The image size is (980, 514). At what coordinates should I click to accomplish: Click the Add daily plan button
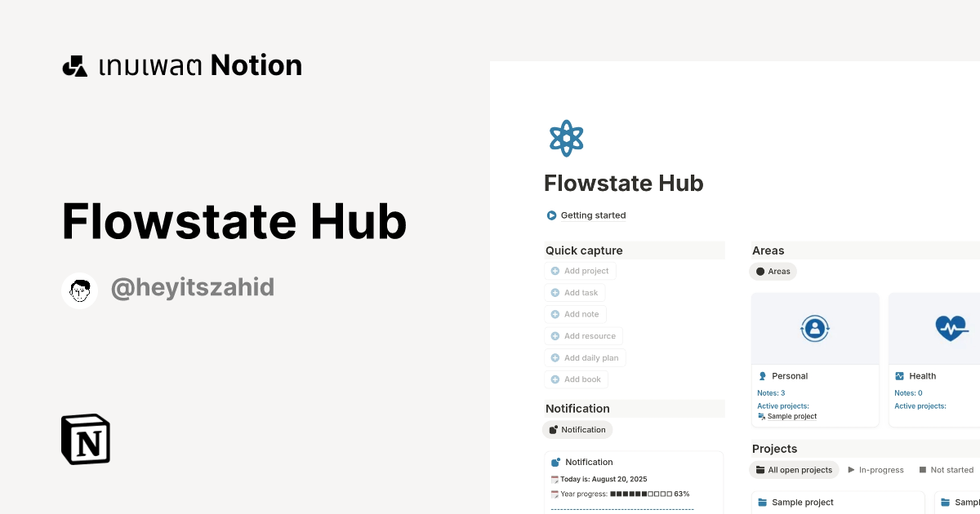pos(585,357)
